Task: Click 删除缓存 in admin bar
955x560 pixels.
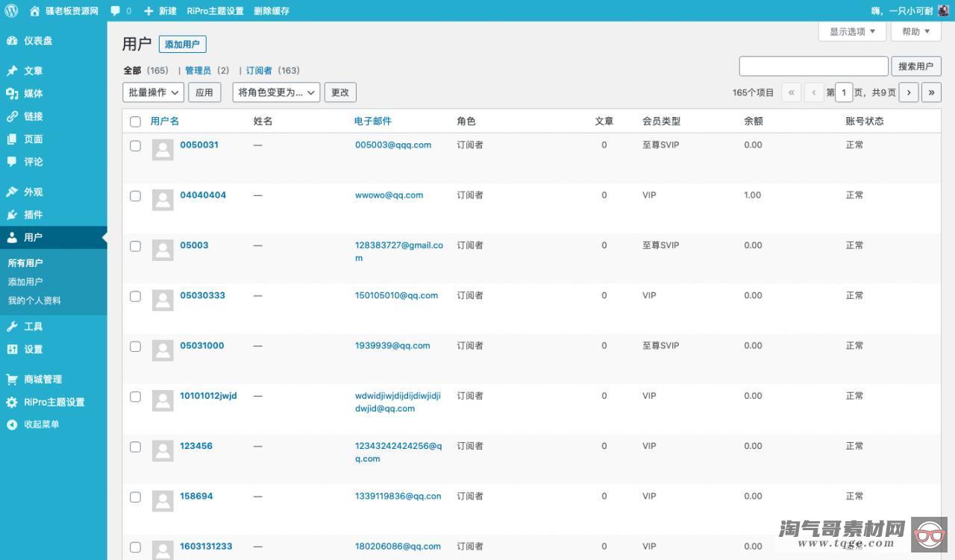Action: [x=272, y=10]
